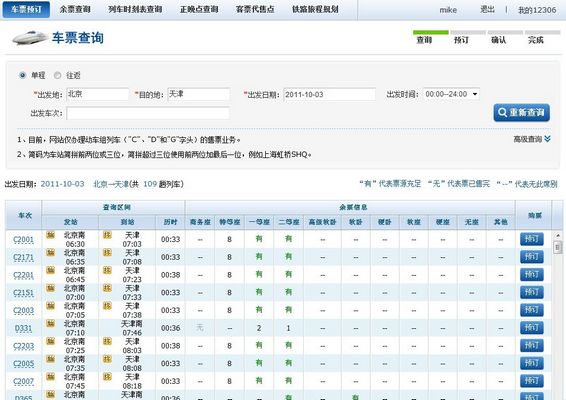
Task: Click the departure station icon in C2005 row
Action: tap(51, 359)
